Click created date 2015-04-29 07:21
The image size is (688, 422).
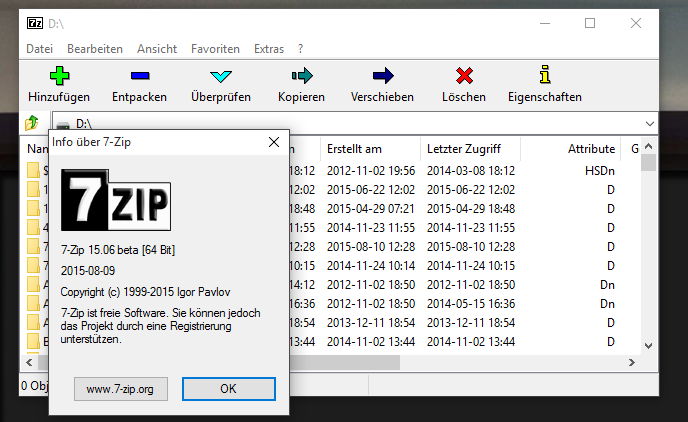[371, 209]
